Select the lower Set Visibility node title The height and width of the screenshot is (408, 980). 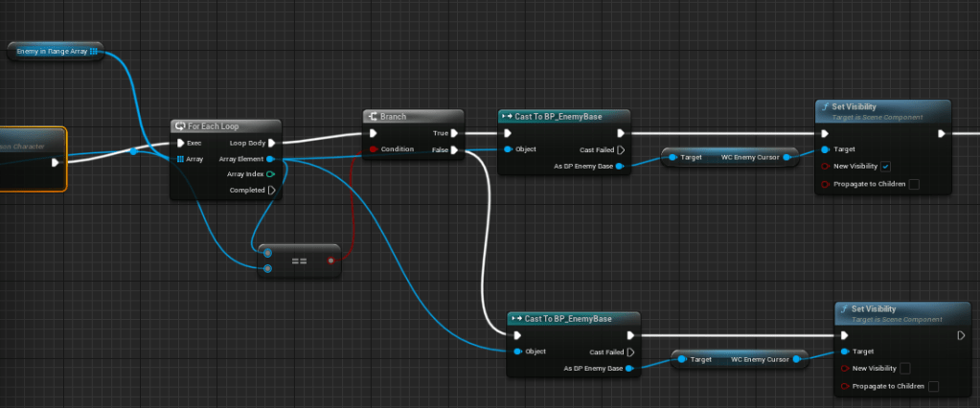tap(876, 309)
